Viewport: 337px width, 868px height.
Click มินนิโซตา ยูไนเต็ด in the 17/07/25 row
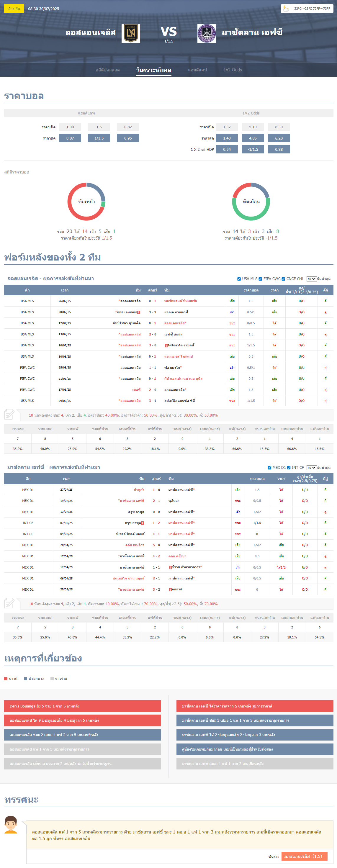[x=127, y=323]
